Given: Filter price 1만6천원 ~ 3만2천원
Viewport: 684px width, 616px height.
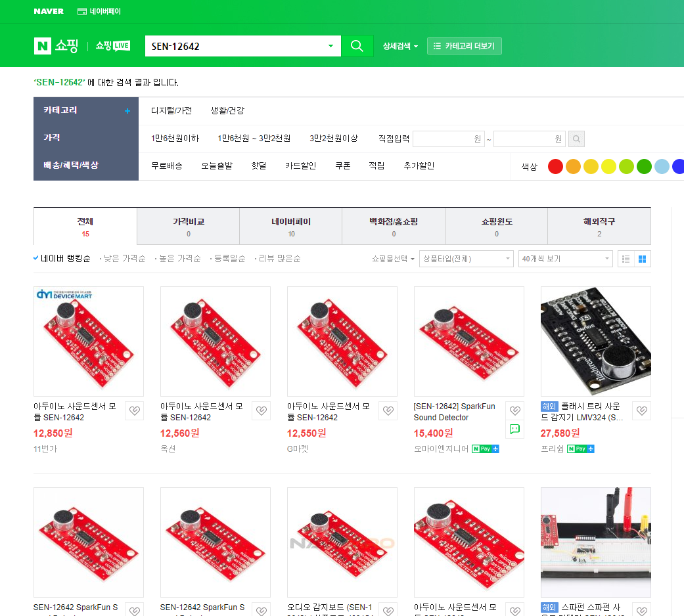Looking at the screenshot, I should click(x=254, y=138).
